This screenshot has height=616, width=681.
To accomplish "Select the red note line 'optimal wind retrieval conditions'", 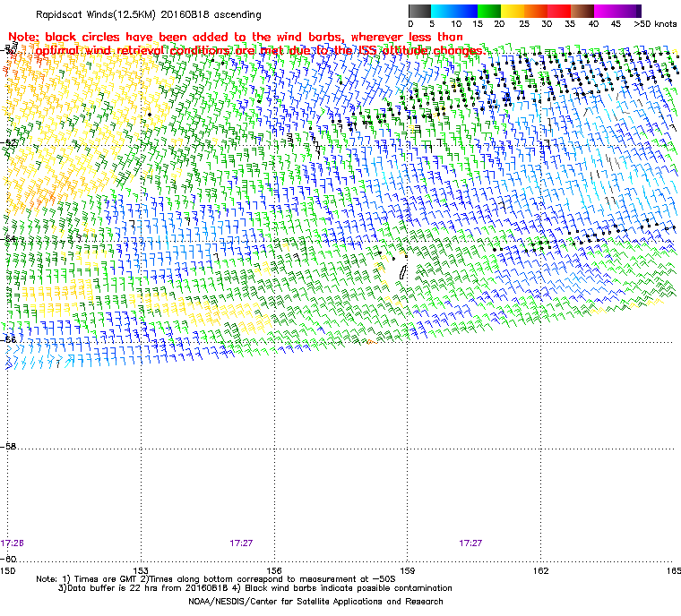I will [x=260, y=51].
